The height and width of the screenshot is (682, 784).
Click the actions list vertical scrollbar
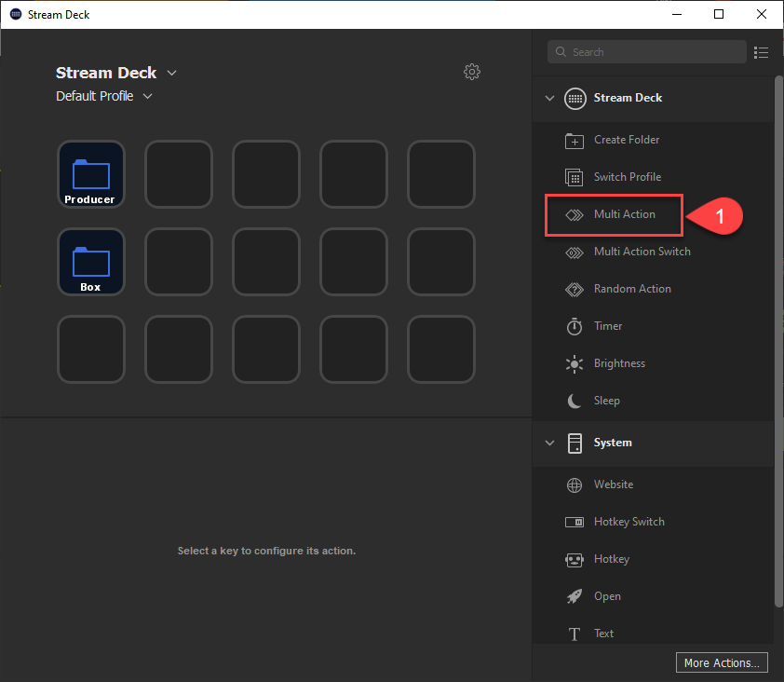(778, 341)
